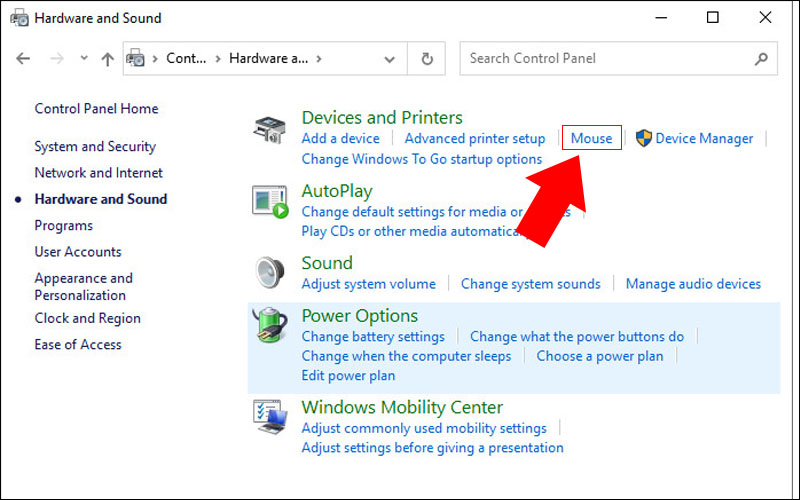Click the search magnifier icon
Image resolution: width=800 pixels, height=500 pixels.
tap(761, 59)
